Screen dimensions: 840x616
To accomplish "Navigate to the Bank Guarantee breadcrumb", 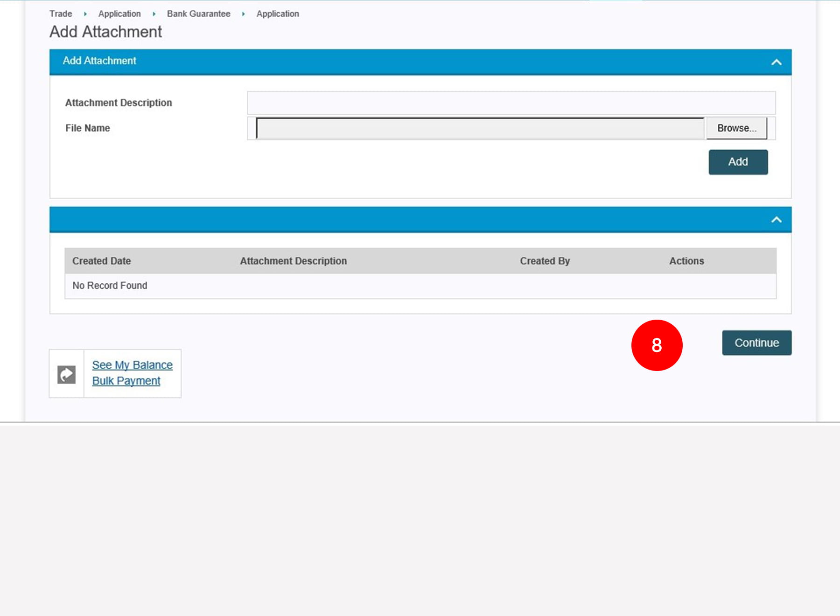I will click(198, 14).
